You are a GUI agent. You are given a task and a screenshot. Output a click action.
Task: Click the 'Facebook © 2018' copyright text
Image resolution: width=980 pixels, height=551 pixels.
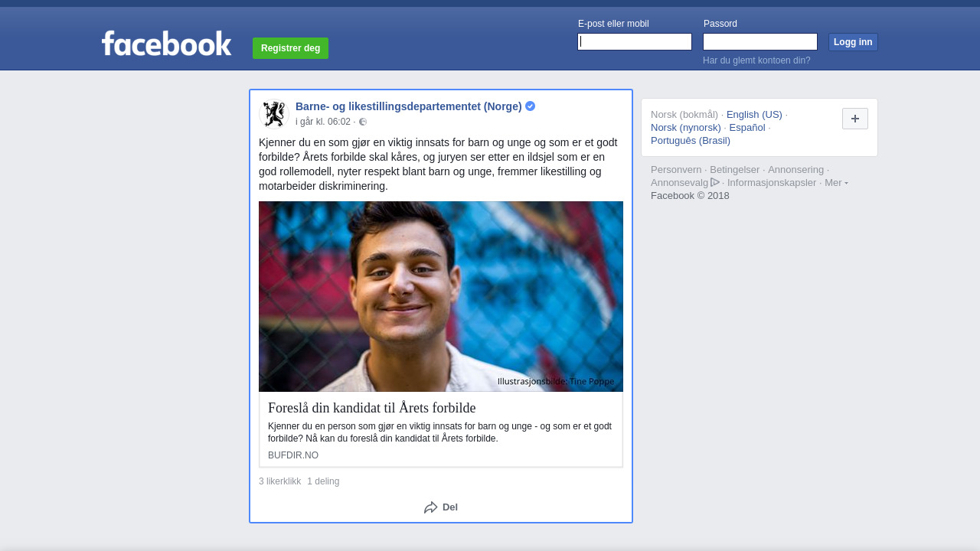click(x=690, y=196)
